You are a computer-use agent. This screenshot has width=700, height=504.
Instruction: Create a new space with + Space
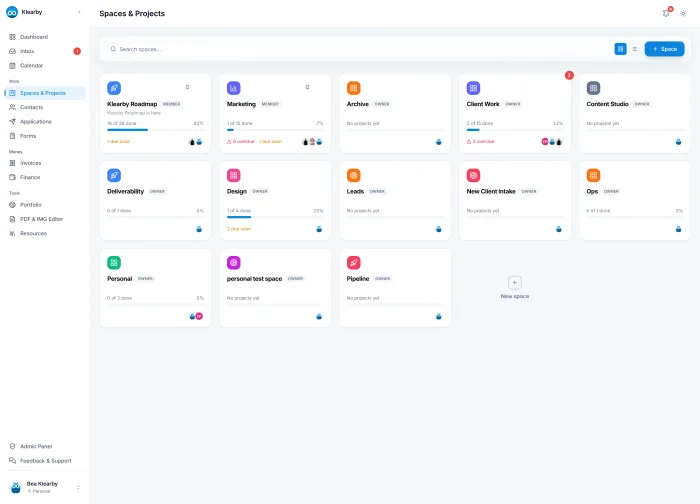pyautogui.click(x=664, y=49)
